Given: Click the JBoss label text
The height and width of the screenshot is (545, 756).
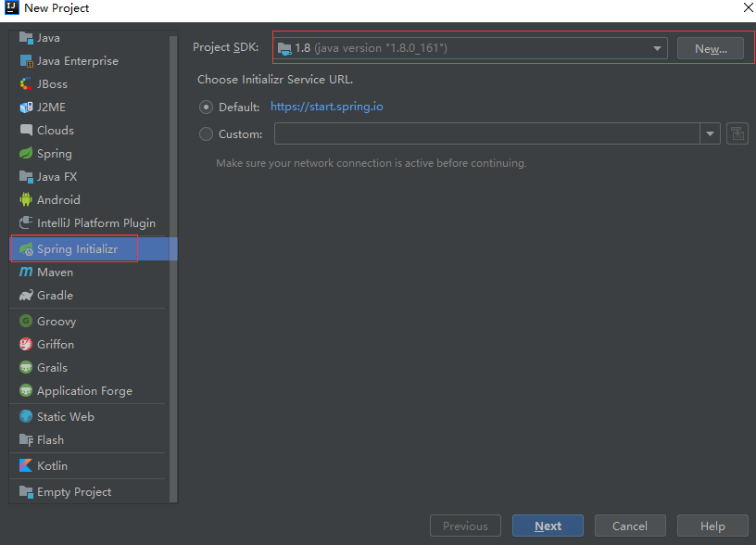Looking at the screenshot, I should coord(52,84).
